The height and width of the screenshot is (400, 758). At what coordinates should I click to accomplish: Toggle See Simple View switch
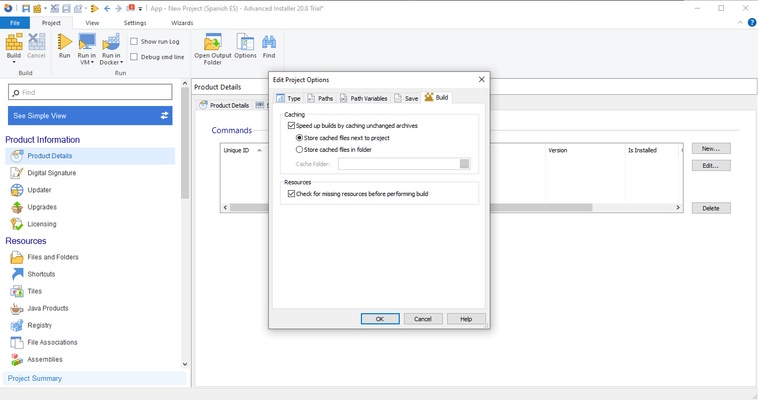(164, 116)
